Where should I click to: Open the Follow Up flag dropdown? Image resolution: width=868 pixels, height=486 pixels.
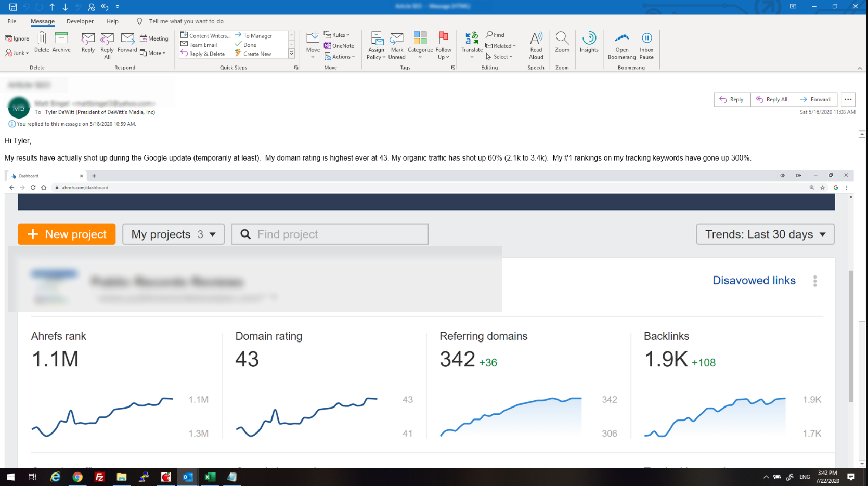click(444, 46)
